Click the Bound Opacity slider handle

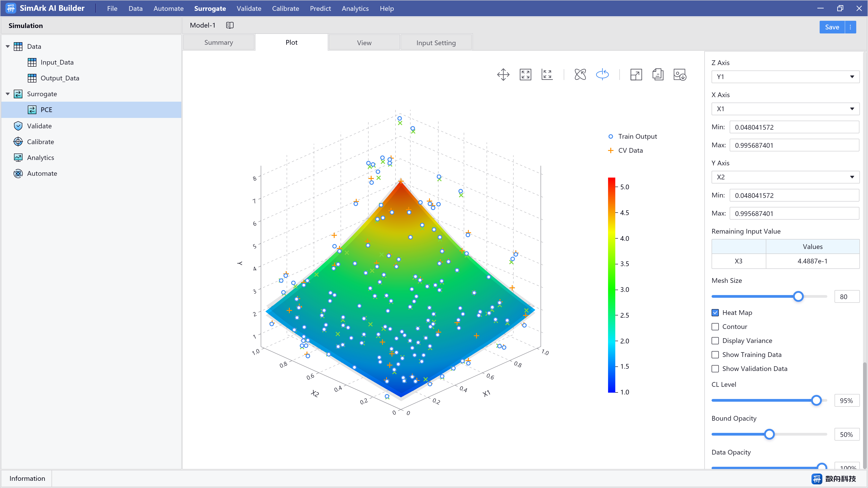769,434
